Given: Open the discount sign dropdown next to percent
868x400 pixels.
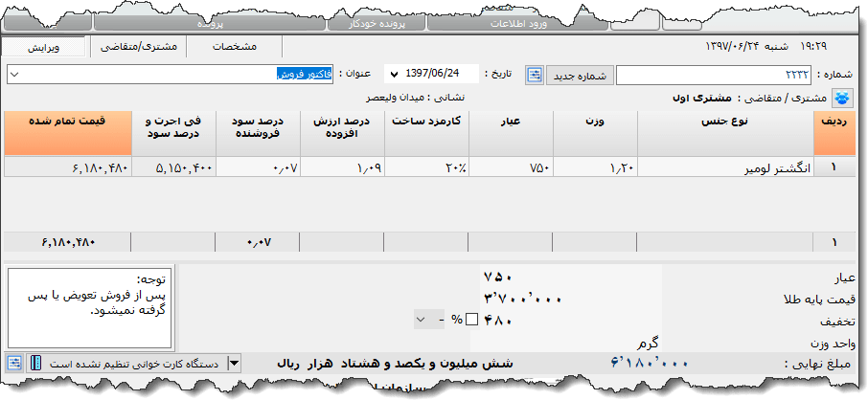Looking at the screenshot, I should tap(421, 320).
